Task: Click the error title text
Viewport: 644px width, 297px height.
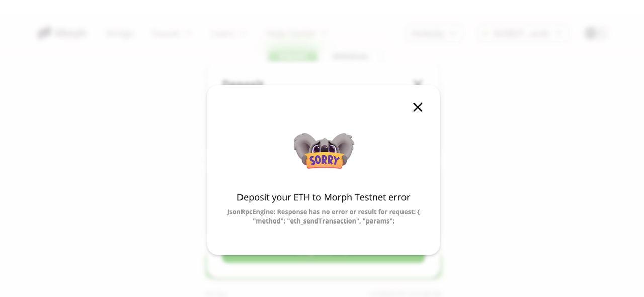Action: (x=324, y=197)
